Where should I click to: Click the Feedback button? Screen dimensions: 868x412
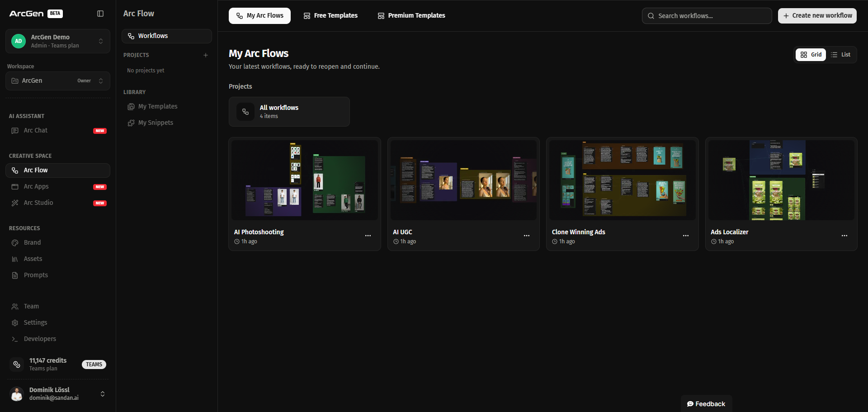706,404
